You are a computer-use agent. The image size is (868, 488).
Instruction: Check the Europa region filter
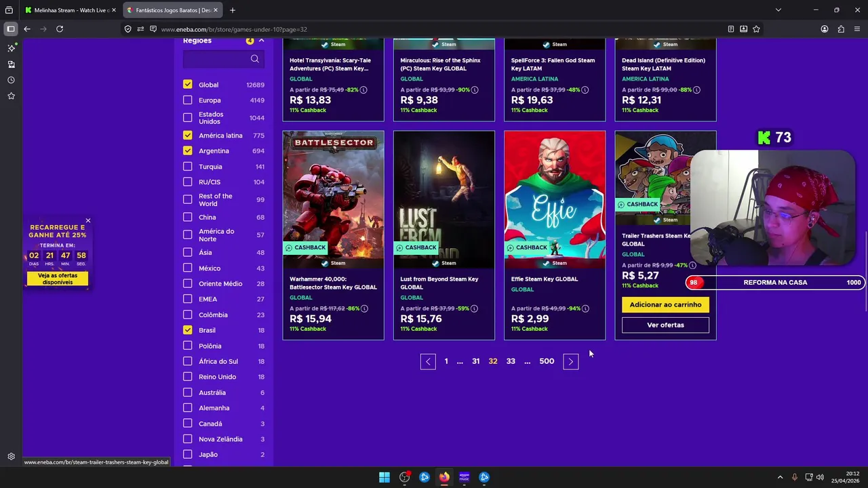[187, 100]
